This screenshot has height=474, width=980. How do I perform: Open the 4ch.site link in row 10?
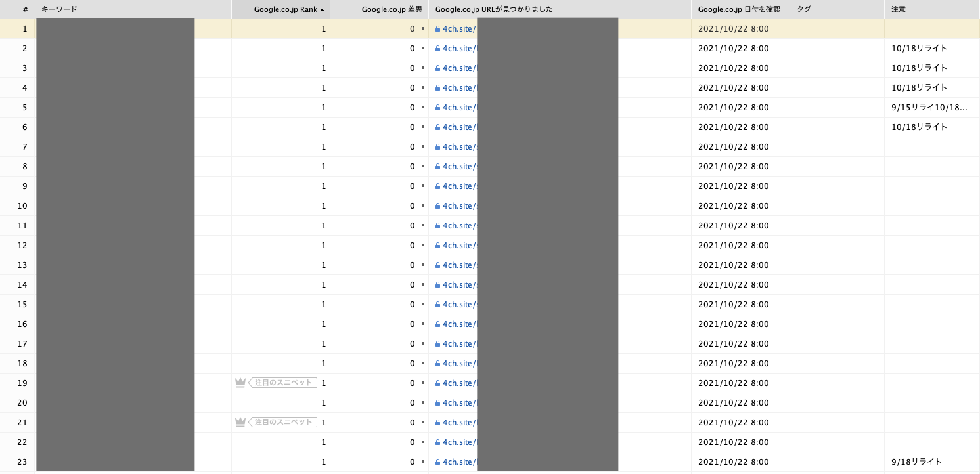(x=459, y=206)
